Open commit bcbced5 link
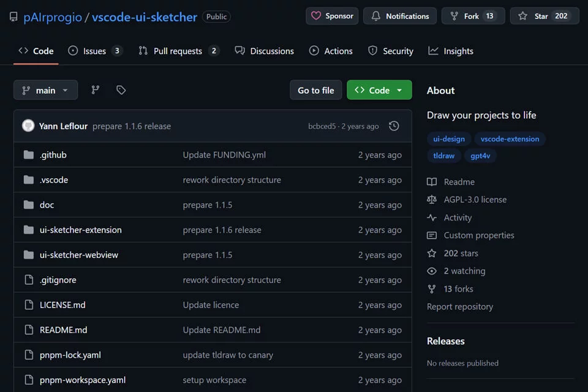Screen dimensions: 588x392 [x=322, y=126]
